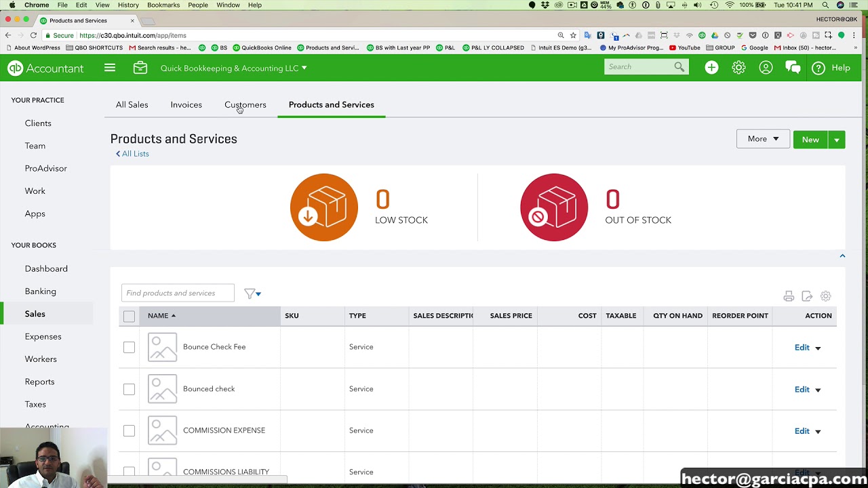This screenshot has height=488, width=868.
Task: Open the table settings gear icon
Action: tap(825, 296)
